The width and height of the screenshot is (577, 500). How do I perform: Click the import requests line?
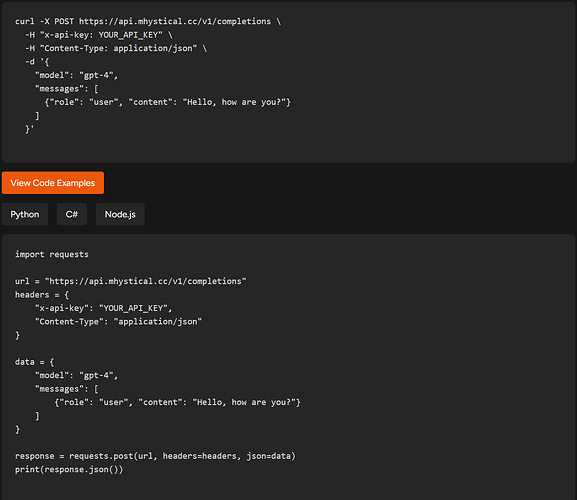(x=52, y=254)
